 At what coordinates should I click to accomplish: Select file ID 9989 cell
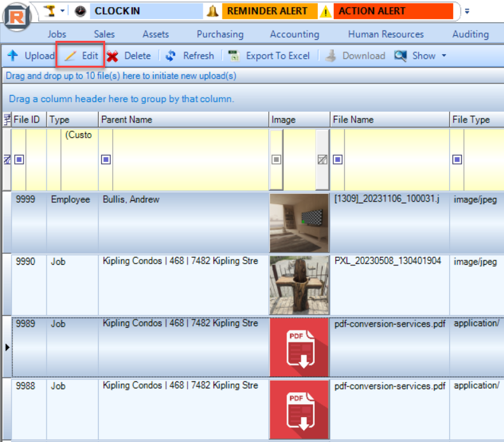[29, 347]
